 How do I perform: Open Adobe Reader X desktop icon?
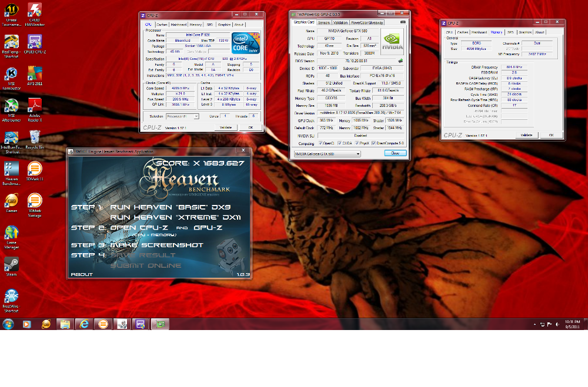[x=35, y=110]
